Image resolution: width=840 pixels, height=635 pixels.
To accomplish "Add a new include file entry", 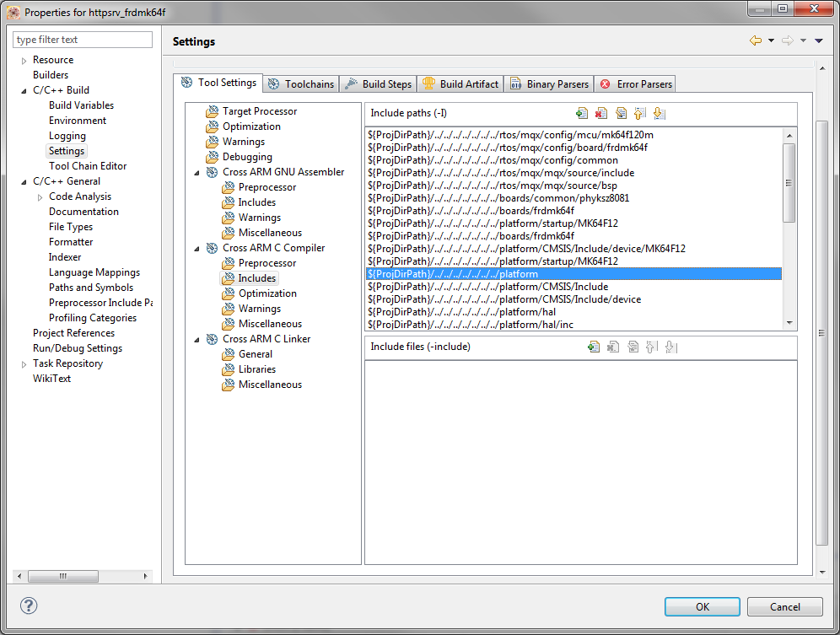I will pyautogui.click(x=594, y=347).
